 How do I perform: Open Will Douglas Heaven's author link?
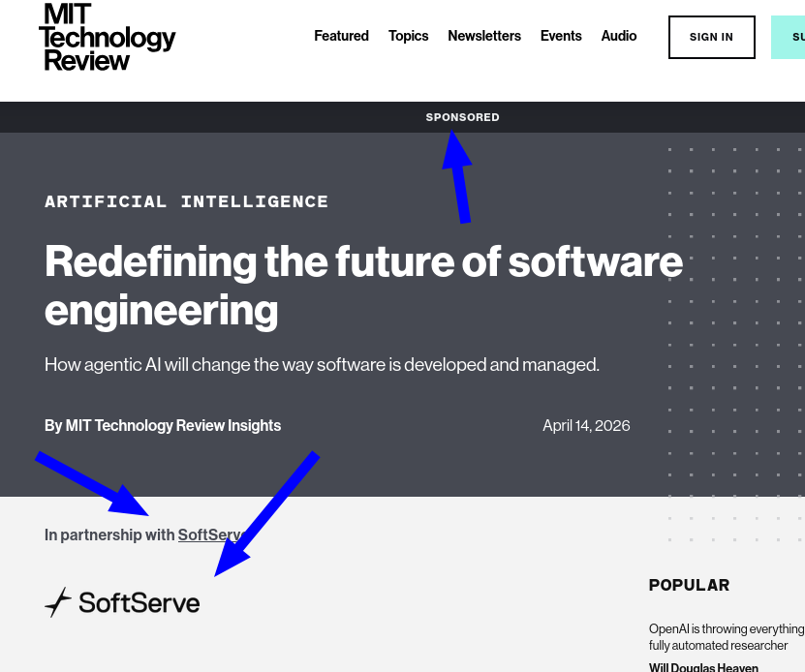point(703,666)
